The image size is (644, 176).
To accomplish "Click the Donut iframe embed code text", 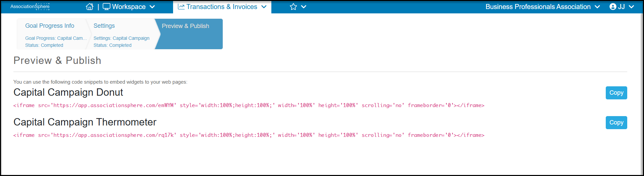I will click(249, 105).
